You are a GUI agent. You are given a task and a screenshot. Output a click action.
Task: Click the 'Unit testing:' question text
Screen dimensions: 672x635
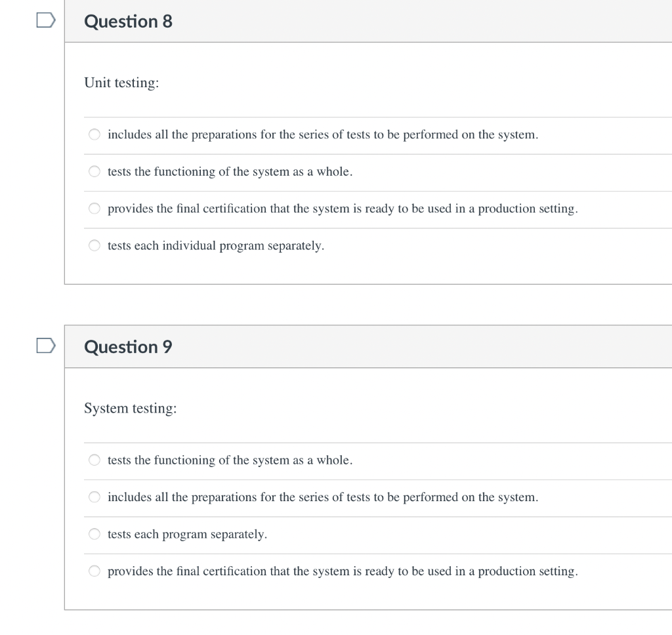coord(121,83)
